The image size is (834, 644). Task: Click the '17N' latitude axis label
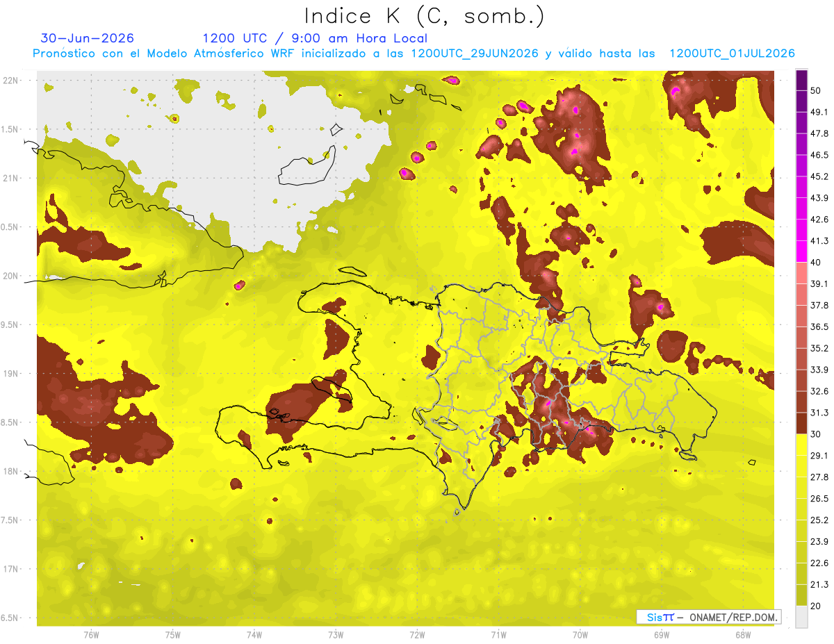coord(11,570)
